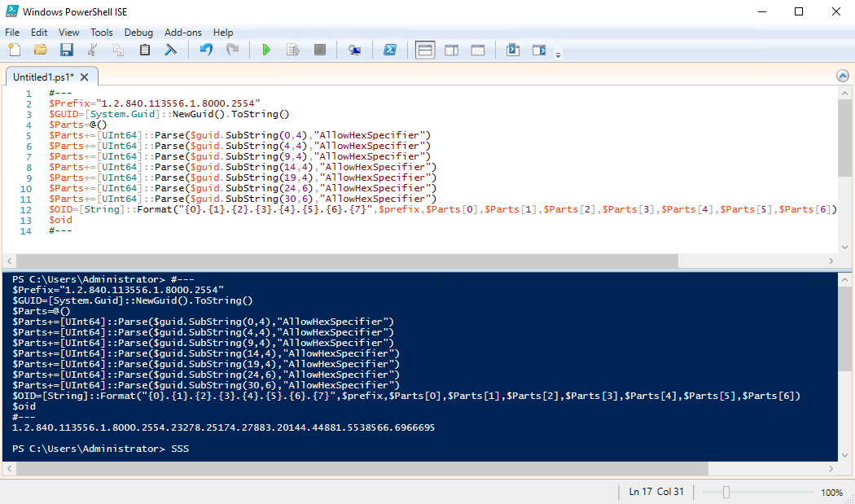Click the console scroll down arrow
This screenshot has height=504, width=855.
pos(844,455)
